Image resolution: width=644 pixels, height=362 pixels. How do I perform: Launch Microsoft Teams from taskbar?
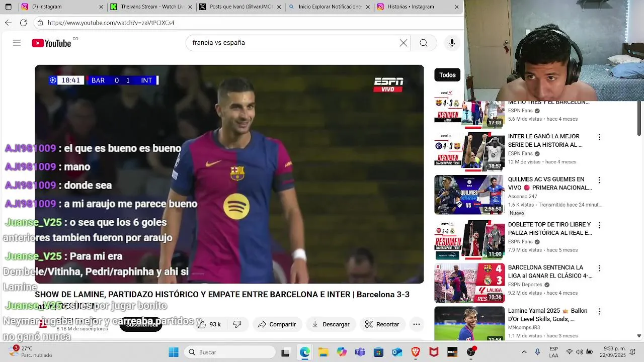click(x=360, y=352)
